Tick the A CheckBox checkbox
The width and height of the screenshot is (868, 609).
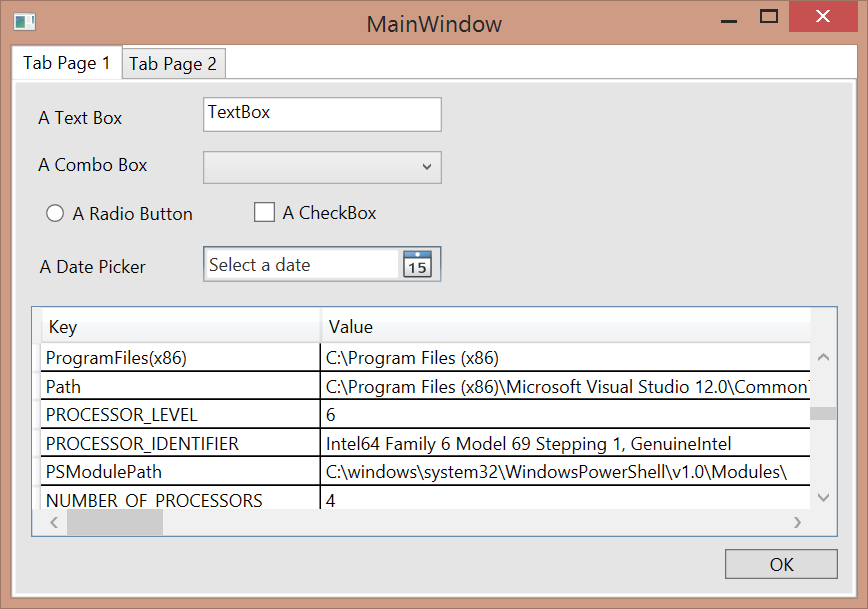point(264,212)
